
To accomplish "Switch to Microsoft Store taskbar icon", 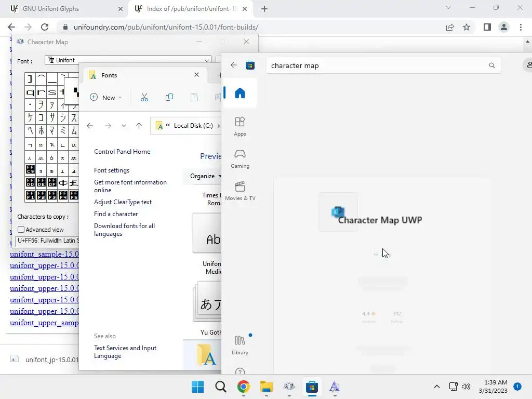I will point(312,387).
